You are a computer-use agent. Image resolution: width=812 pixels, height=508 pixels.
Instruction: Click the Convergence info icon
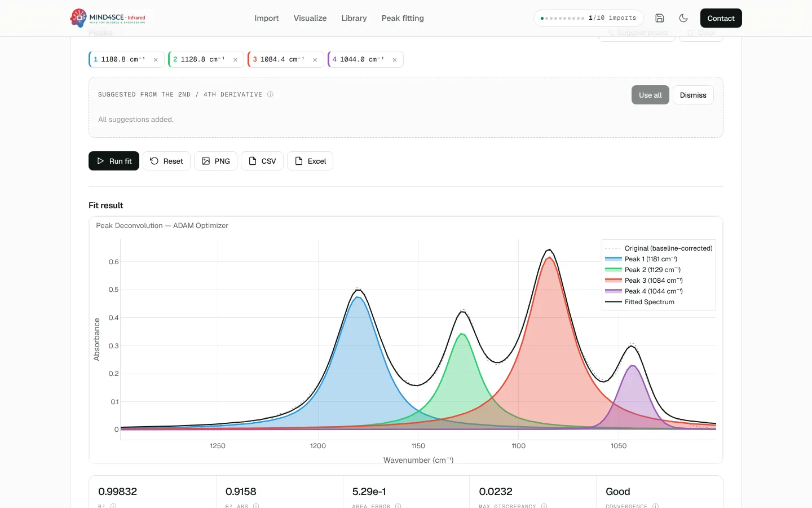[655, 506]
